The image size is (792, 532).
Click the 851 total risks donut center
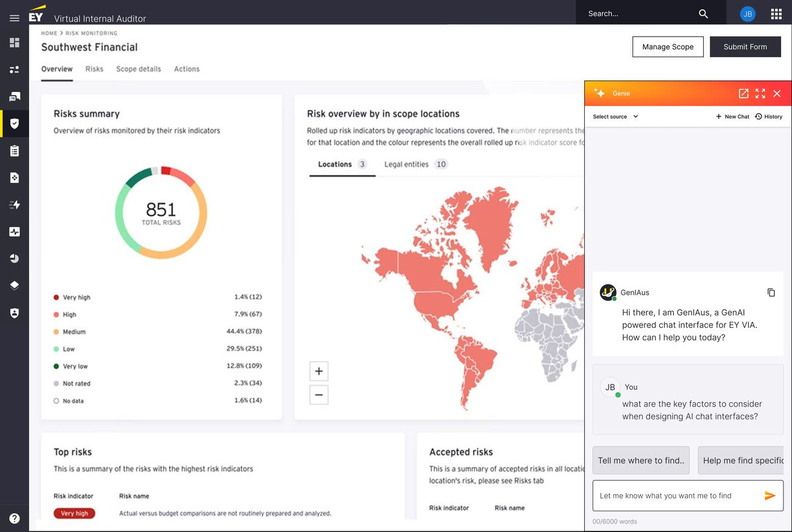pos(161,212)
